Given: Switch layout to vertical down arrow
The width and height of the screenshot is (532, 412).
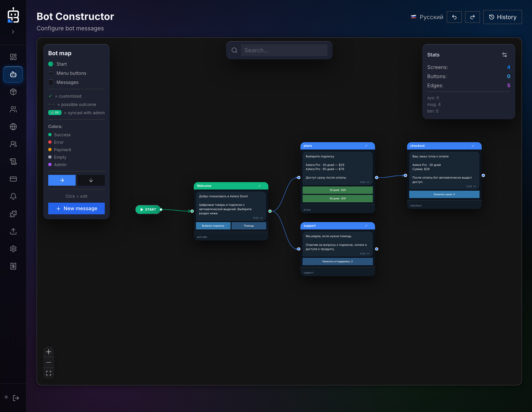Looking at the screenshot, I should [x=91, y=180].
